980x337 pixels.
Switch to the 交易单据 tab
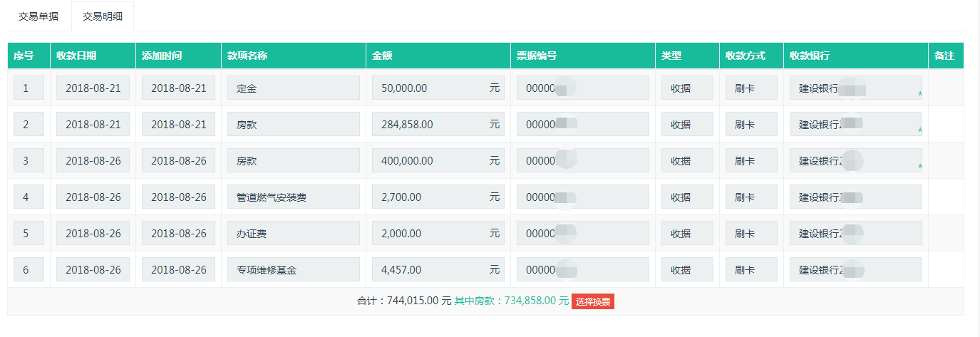click(38, 16)
